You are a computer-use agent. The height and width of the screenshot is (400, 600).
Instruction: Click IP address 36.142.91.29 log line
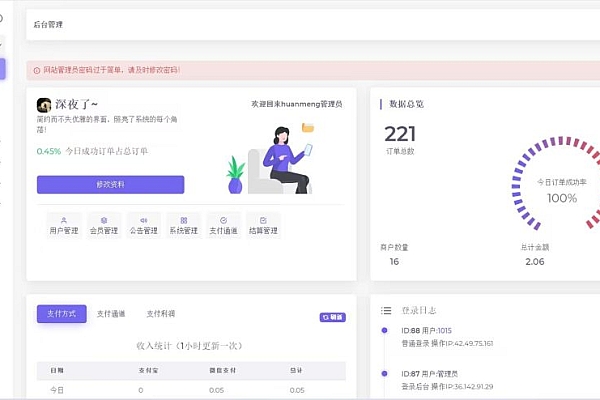(447, 387)
